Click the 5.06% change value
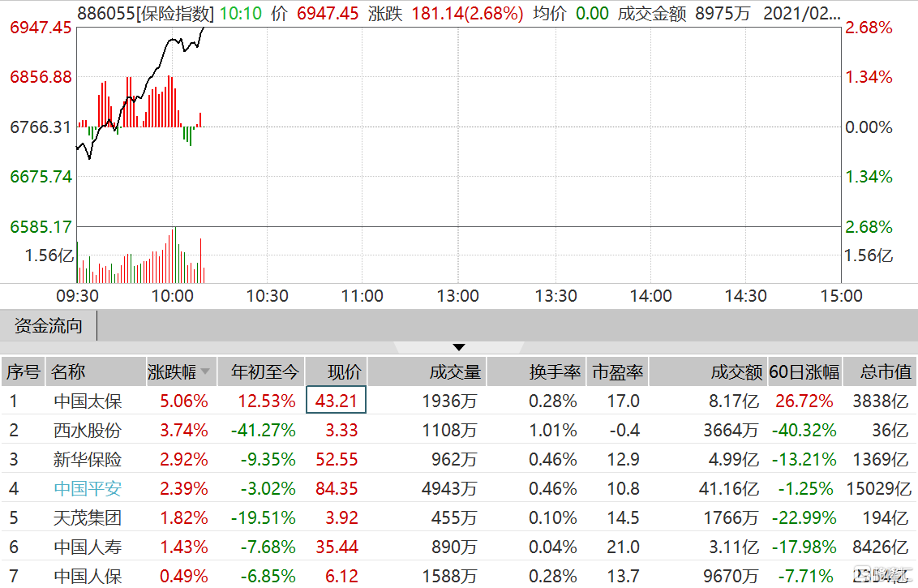918x588 pixels. (184, 401)
